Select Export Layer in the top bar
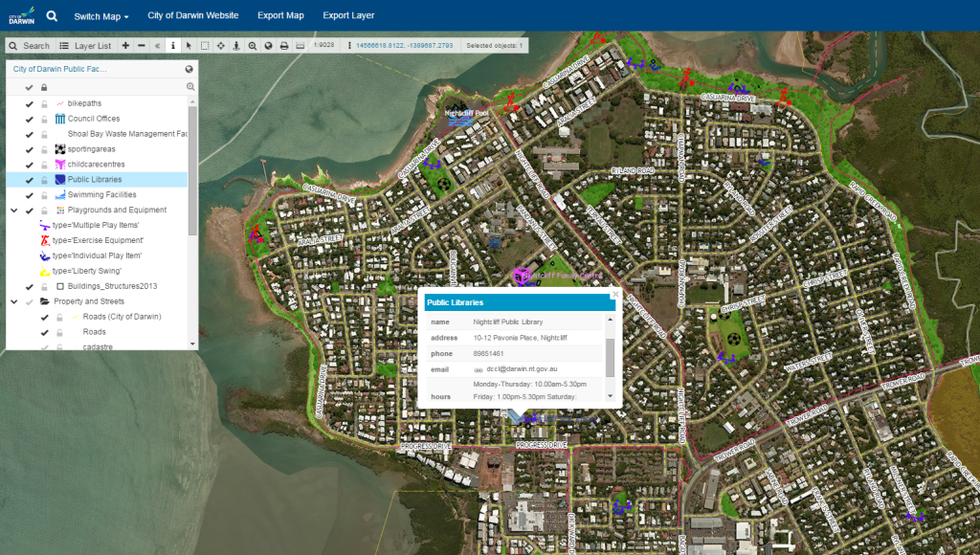980x555 pixels. [x=348, y=15]
